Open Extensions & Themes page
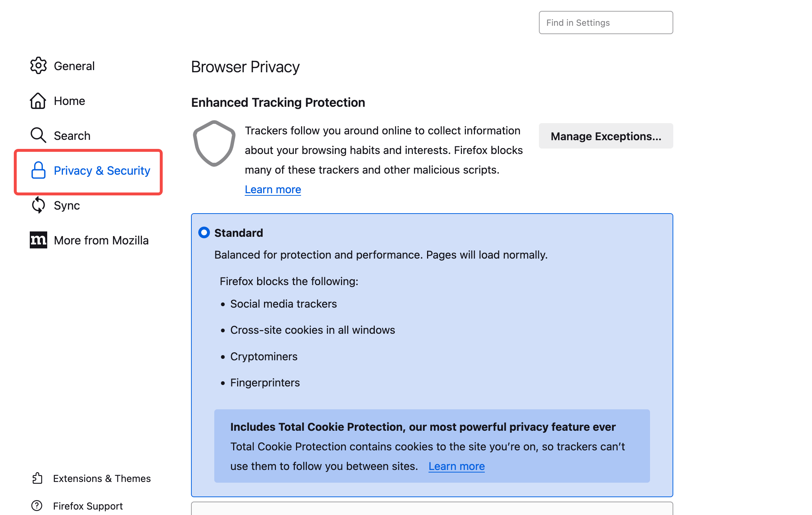The height and width of the screenshot is (515, 812). click(x=102, y=479)
